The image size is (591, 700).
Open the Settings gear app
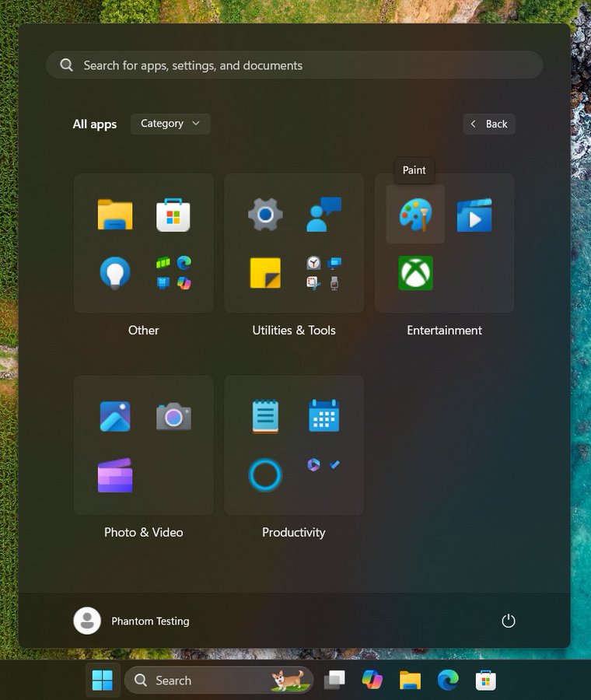pos(265,215)
